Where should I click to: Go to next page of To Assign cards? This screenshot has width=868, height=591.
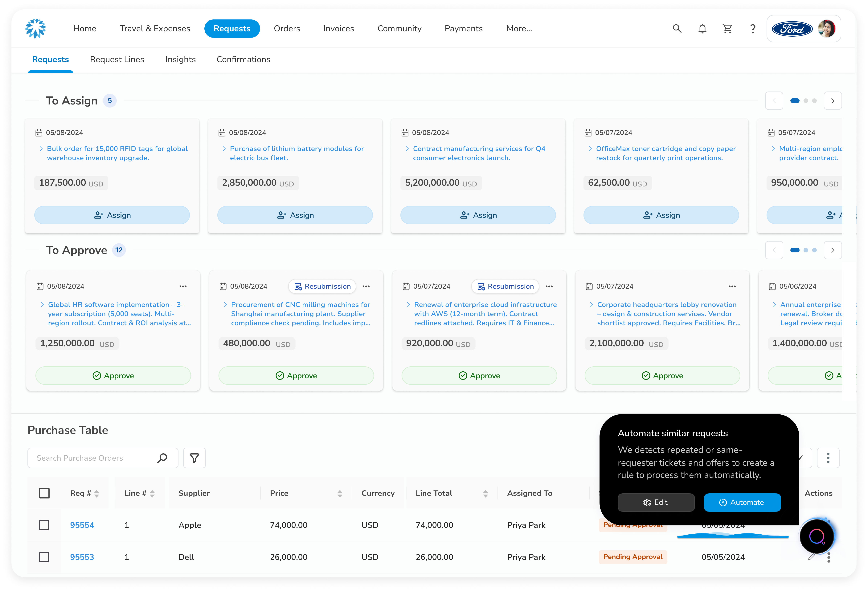pyautogui.click(x=833, y=101)
